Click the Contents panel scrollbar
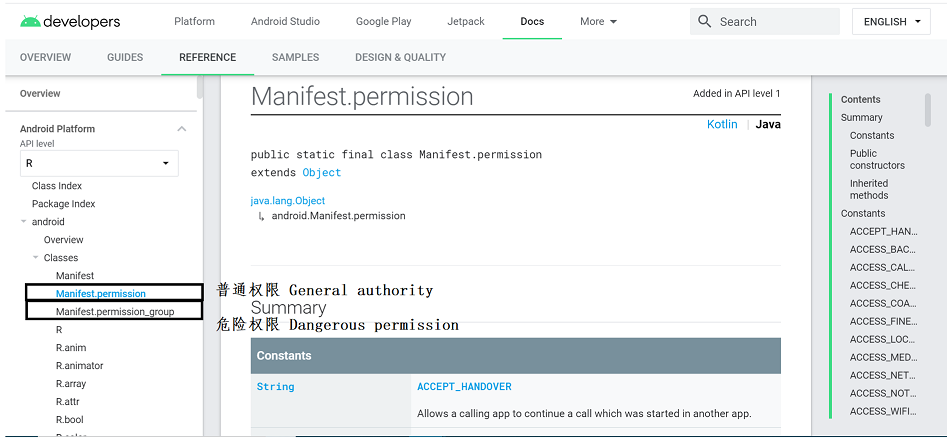 (x=928, y=110)
